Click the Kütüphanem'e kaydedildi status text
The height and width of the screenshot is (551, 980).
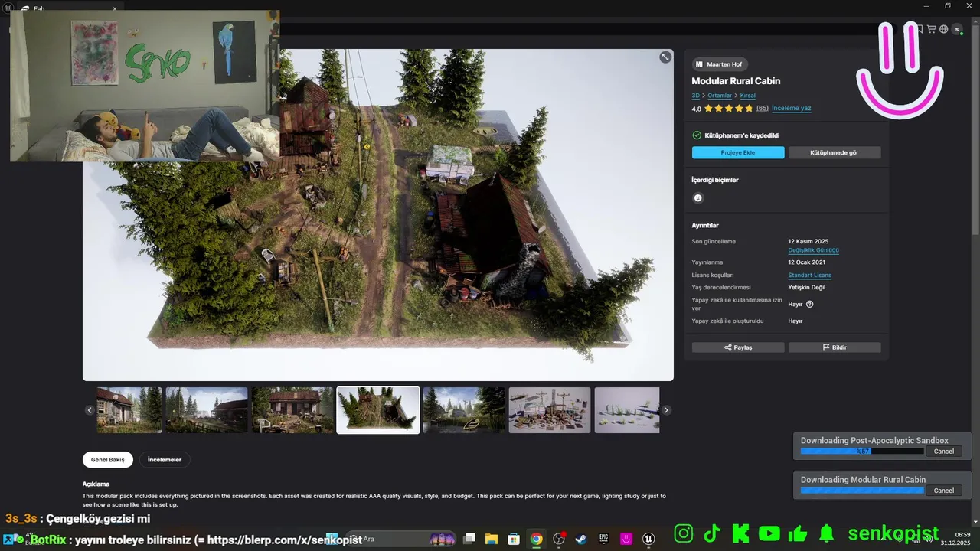(x=742, y=135)
